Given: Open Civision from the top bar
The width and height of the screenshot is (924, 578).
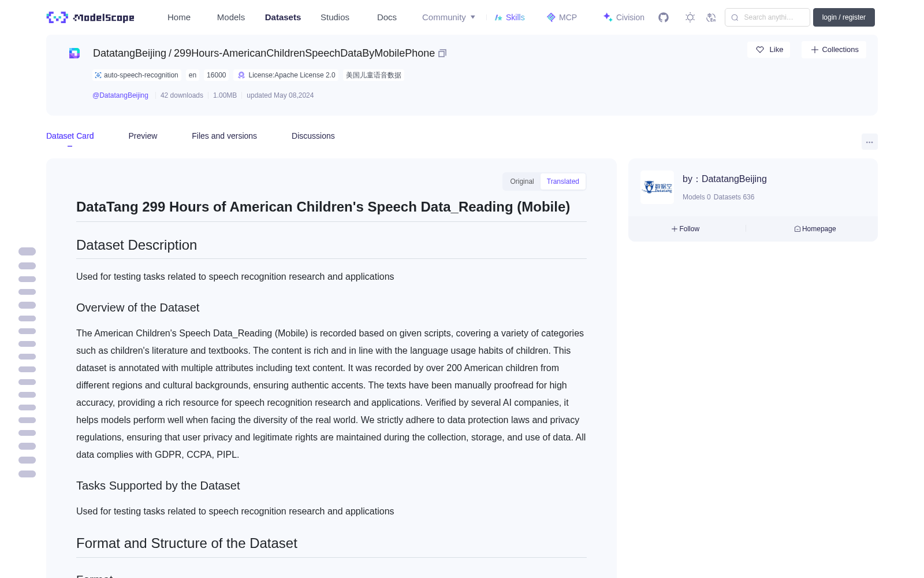Looking at the screenshot, I should pyautogui.click(x=624, y=17).
